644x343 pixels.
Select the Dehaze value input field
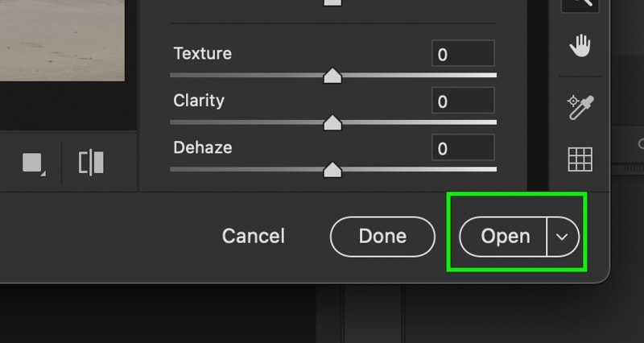click(463, 147)
